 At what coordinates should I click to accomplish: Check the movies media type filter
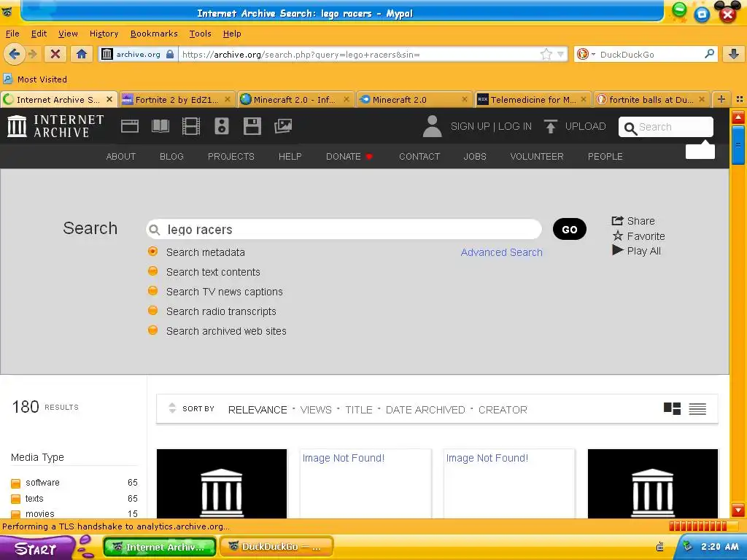point(16,514)
